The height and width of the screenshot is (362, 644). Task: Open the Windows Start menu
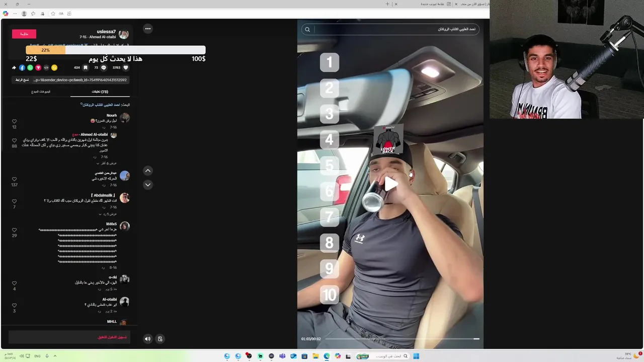416,356
